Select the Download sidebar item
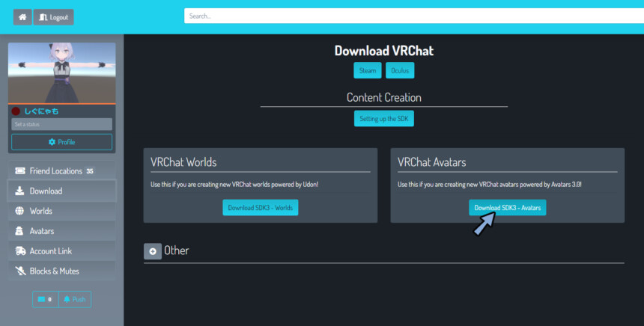 click(62, 191)
